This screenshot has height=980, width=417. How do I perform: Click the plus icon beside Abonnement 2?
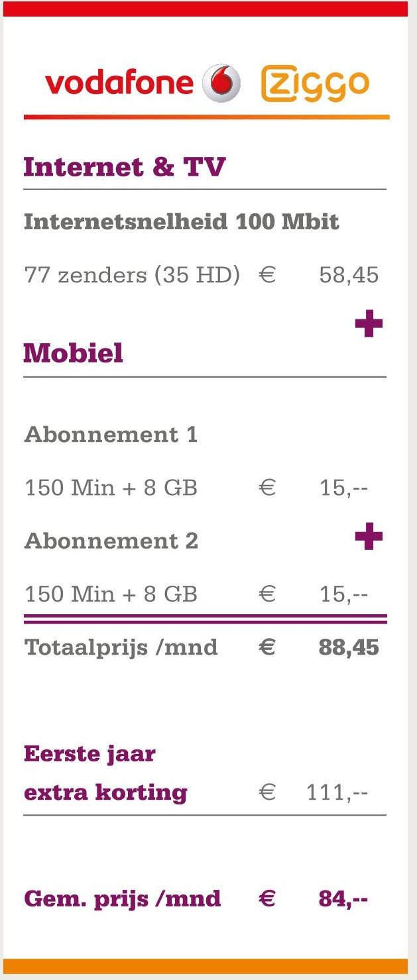(369, 536)
